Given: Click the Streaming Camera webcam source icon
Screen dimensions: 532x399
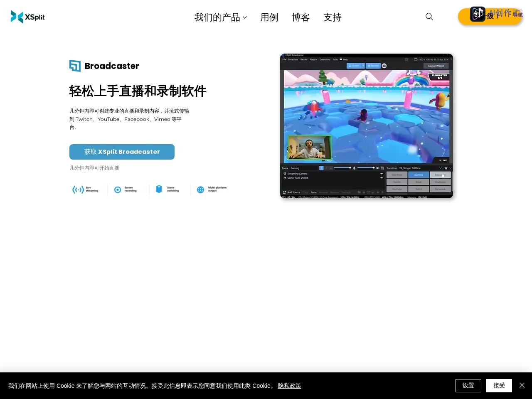Looking at the screenshot, I should (x=285, y=174).
